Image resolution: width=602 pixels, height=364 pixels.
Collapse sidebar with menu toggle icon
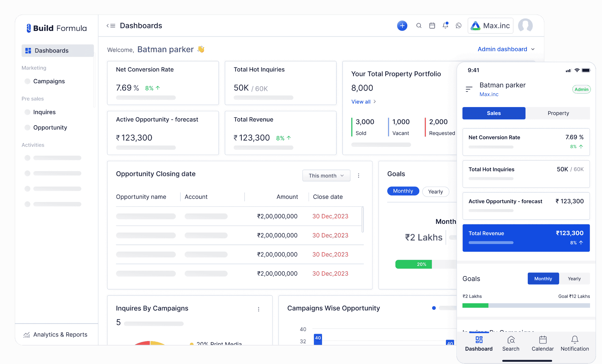(111, 26)
